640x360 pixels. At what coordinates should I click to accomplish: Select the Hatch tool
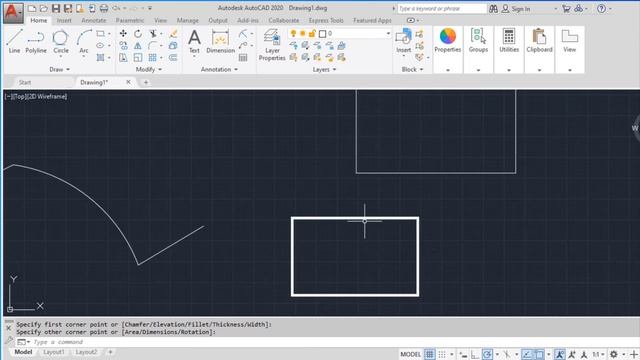click(100, 58)
